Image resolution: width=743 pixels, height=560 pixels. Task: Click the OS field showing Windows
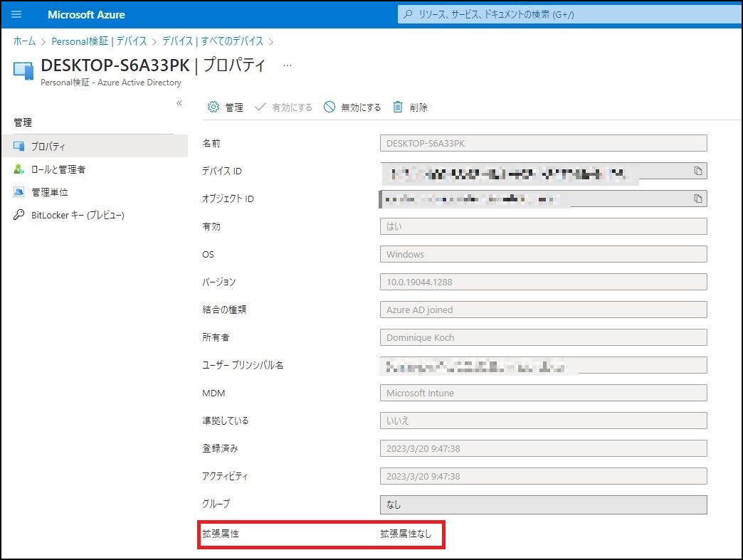[x=544, y=254]
